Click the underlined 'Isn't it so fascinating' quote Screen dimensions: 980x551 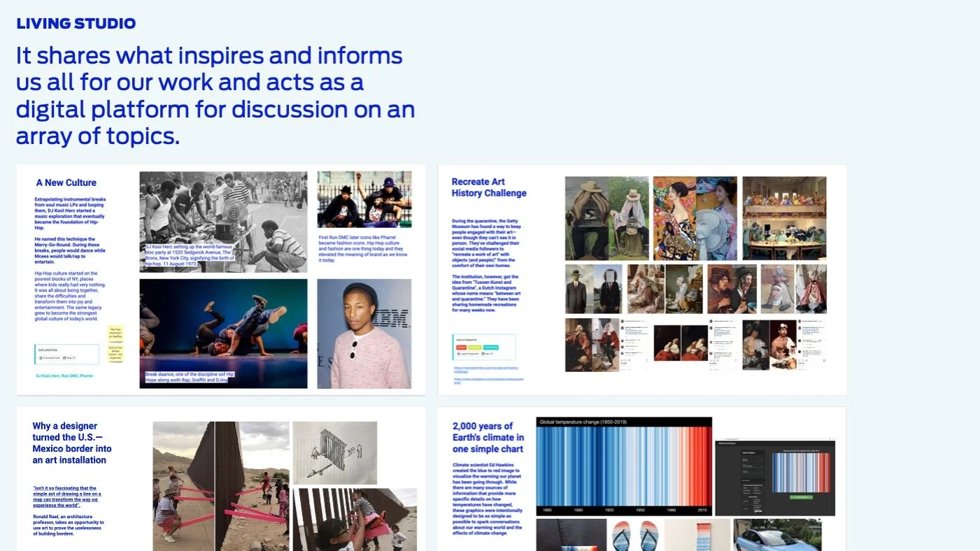66,496
